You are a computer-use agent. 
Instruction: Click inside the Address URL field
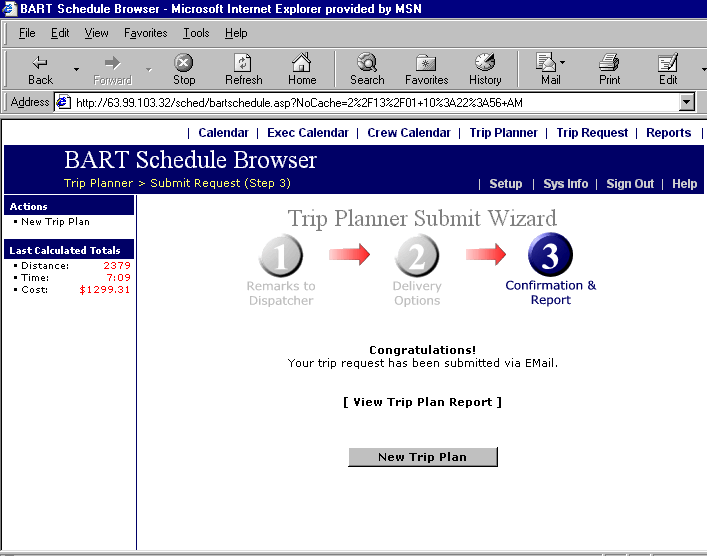pos(374,103)
